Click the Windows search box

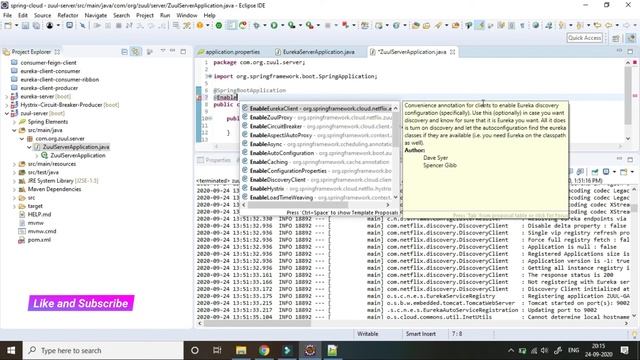tap(103, 350)
